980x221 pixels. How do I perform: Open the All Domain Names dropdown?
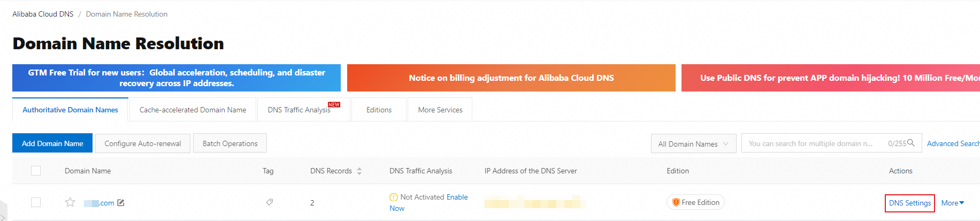pyautogui.click(x=693, y=143)
